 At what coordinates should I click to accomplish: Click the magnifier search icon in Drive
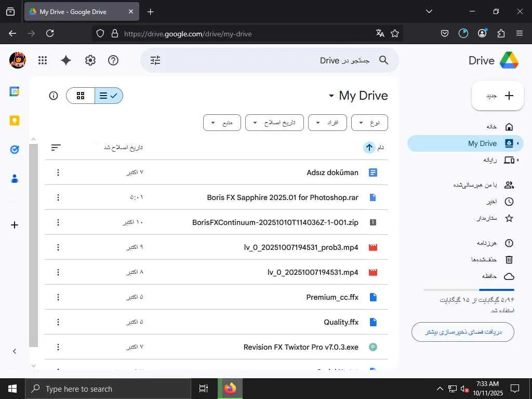(x=384, y=60)
